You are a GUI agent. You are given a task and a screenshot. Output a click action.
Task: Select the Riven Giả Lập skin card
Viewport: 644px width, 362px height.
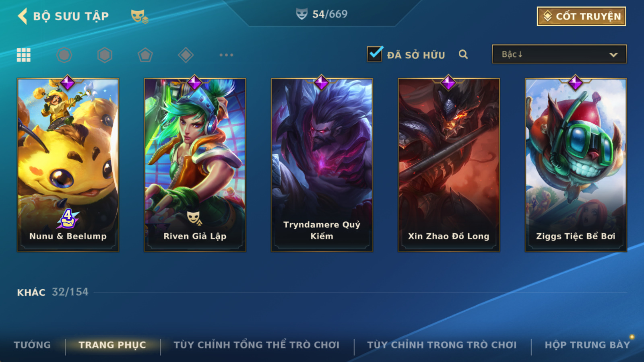pyautogui.click(x=195, y=165)
